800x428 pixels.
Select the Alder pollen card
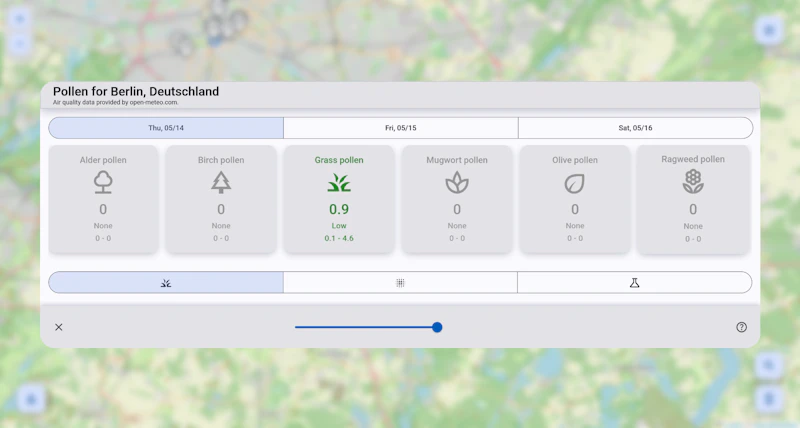coord(103,199)
